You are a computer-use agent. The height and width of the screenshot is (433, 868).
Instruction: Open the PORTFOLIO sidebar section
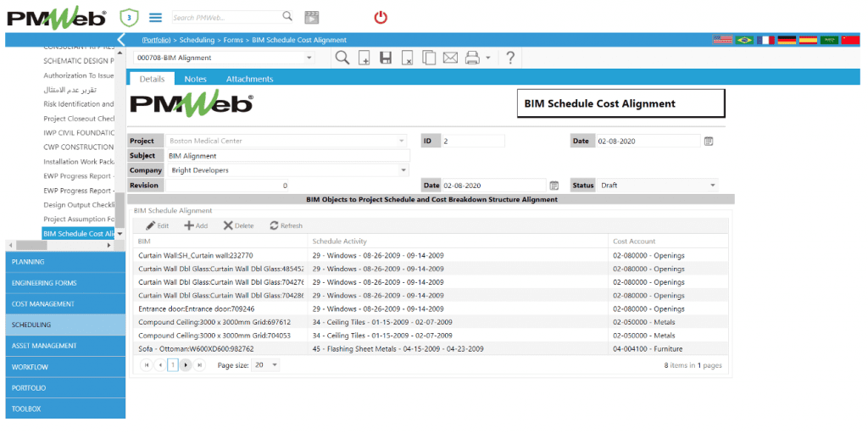[66, 387]
